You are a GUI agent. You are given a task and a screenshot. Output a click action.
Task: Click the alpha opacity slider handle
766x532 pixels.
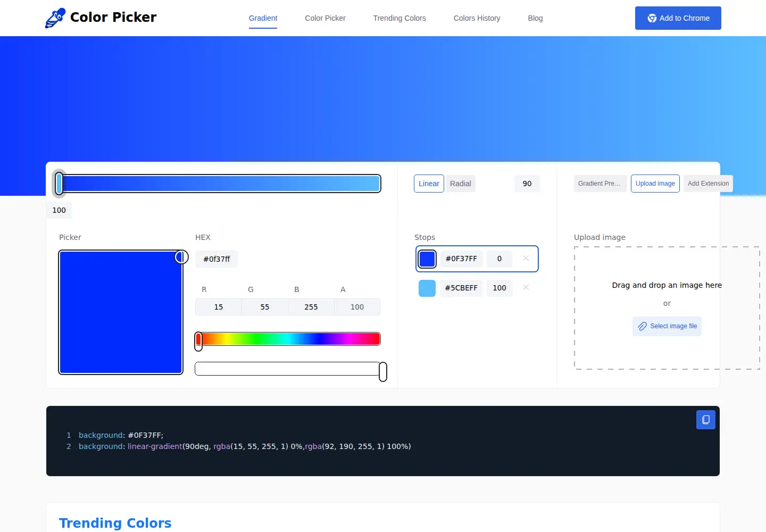(x=383, y=371)
